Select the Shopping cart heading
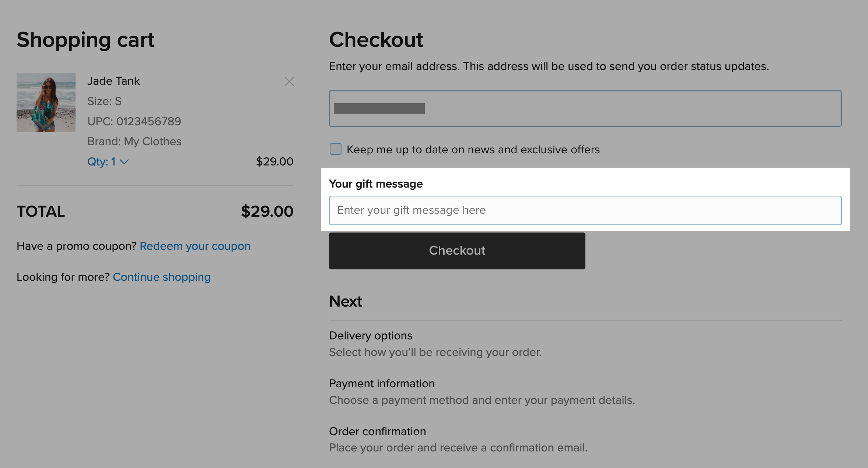 tap(85, 40)
